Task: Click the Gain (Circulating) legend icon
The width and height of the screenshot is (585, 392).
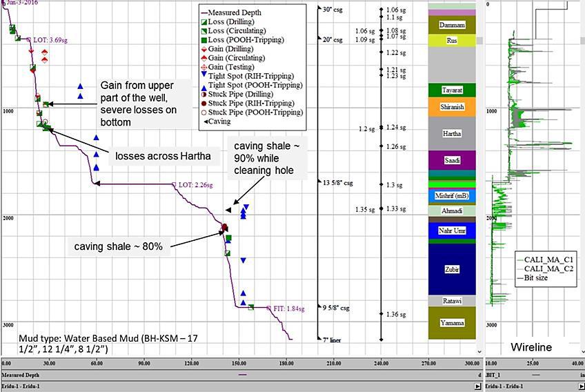Action: [204, 57]
